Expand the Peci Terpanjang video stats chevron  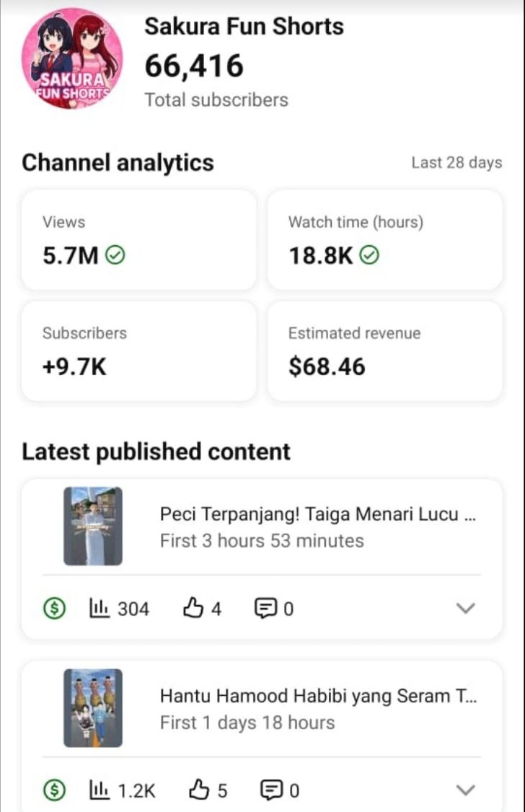(x=467, y=609)
